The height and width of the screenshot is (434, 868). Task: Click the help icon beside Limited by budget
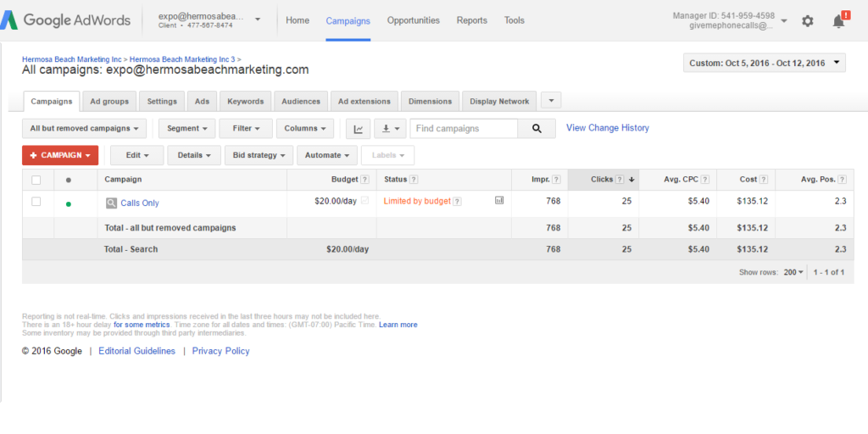[x=458, y=202]
